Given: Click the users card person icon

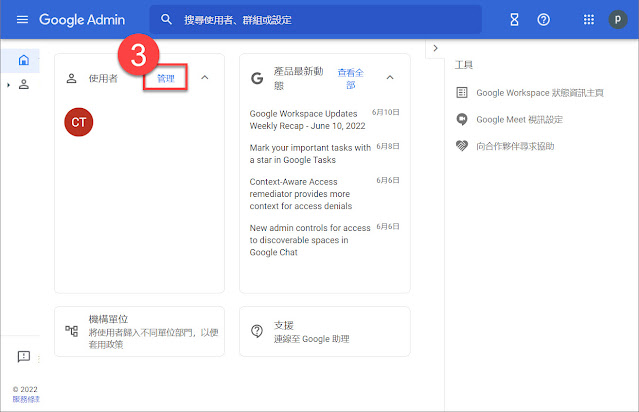Looking at the screenshot, I should (x=71, y=78).
